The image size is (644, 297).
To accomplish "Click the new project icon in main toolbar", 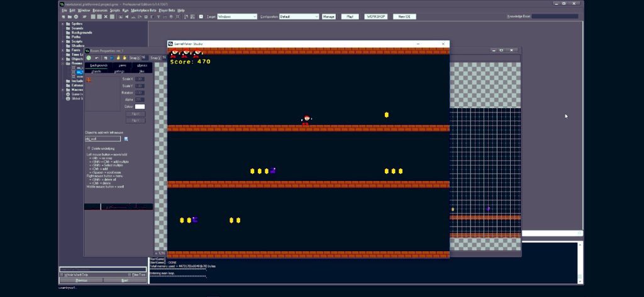I will tap(64, 17).
